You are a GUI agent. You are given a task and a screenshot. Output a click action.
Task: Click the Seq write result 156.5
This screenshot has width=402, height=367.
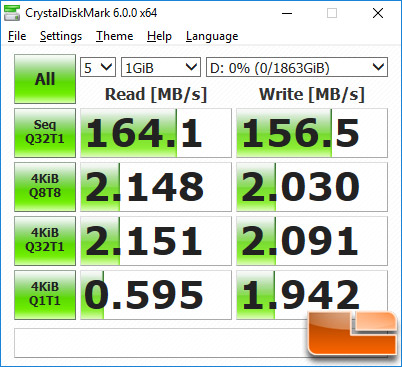[x=312, y=133]
